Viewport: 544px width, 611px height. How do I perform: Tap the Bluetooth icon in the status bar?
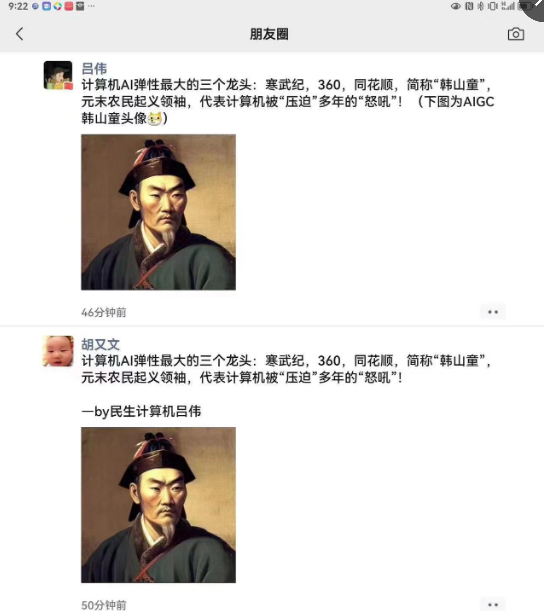pyautogui.click(x=481, y=6)
